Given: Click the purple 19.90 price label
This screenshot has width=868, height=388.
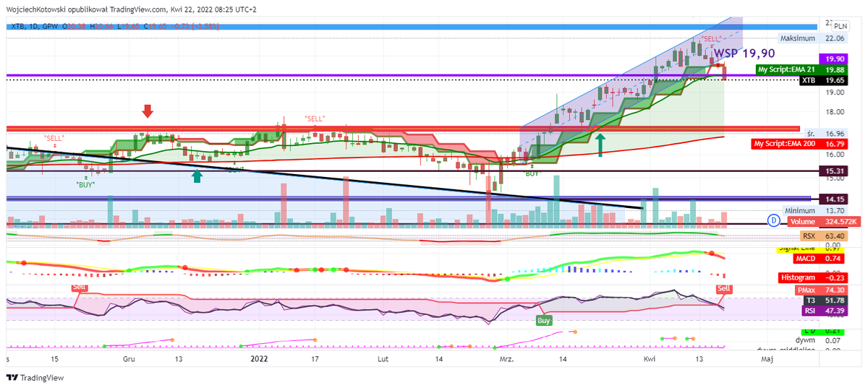Looking at the screenshot, I should (x=833, y=59).
